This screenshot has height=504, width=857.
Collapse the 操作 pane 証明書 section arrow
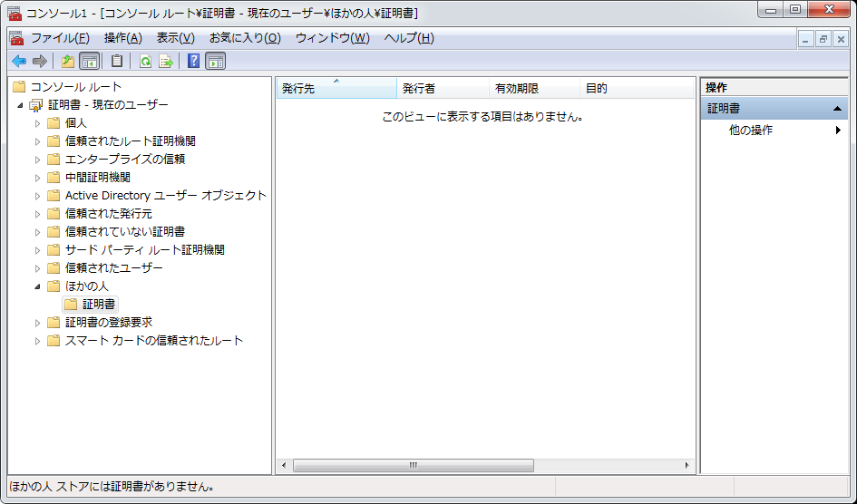click(837, 109)
